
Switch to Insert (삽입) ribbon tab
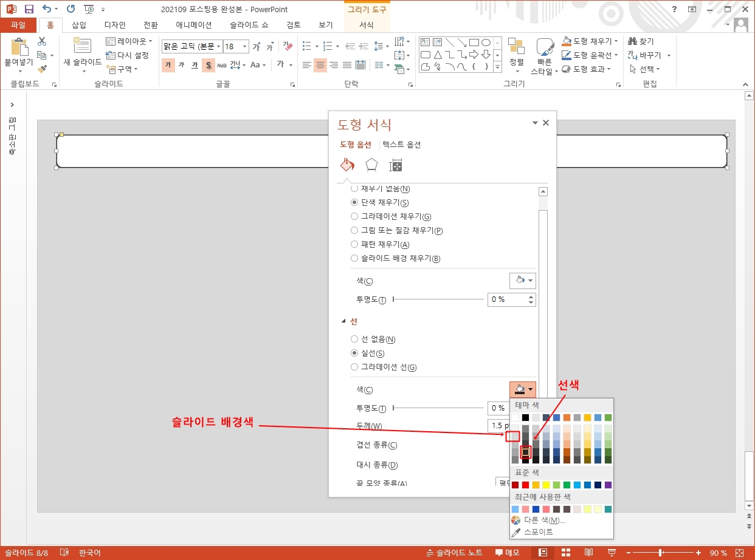[79, 25]
